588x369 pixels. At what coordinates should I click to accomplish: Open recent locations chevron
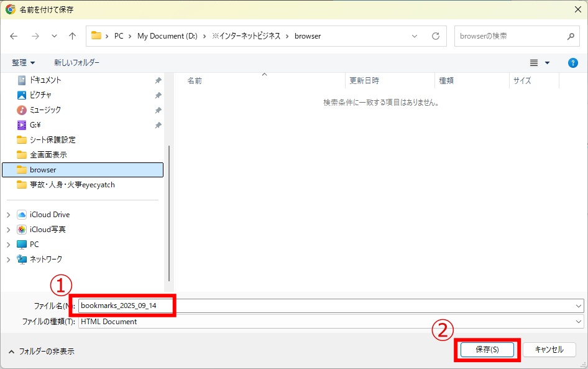pyautogui.click(x=54, y=36)
